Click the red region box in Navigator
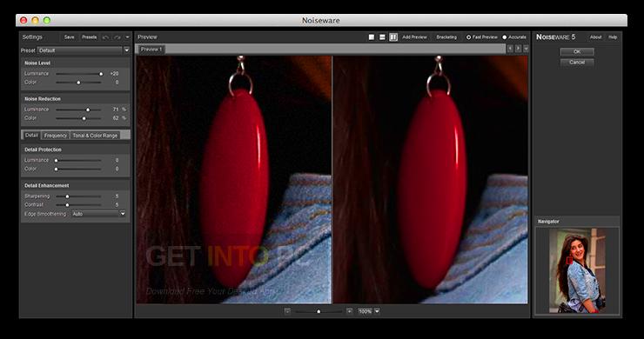The width and height of the screenshot is (644, 339). [x=569, y=260]
